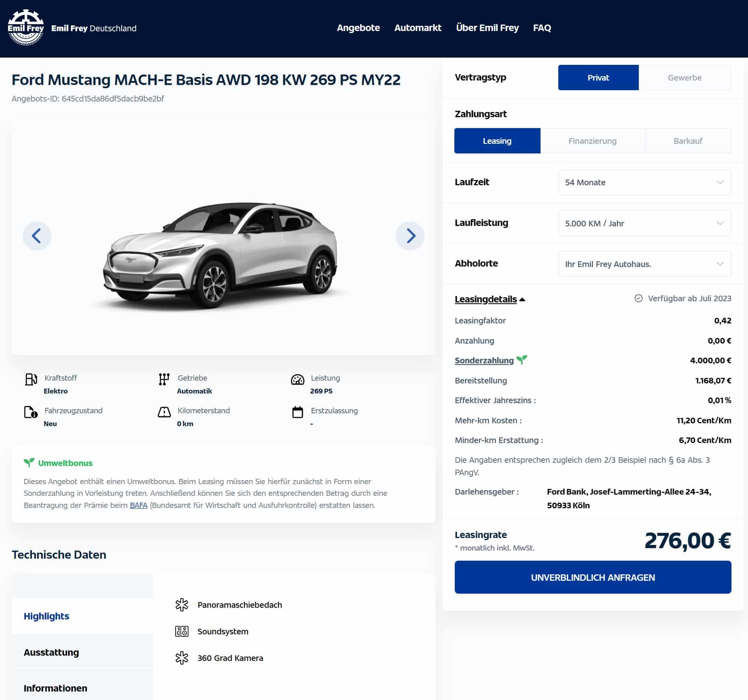The width and height of the screenshot is (748, 700).
Task: Select Gewerbe contract type
Action: tap(685, 78)
